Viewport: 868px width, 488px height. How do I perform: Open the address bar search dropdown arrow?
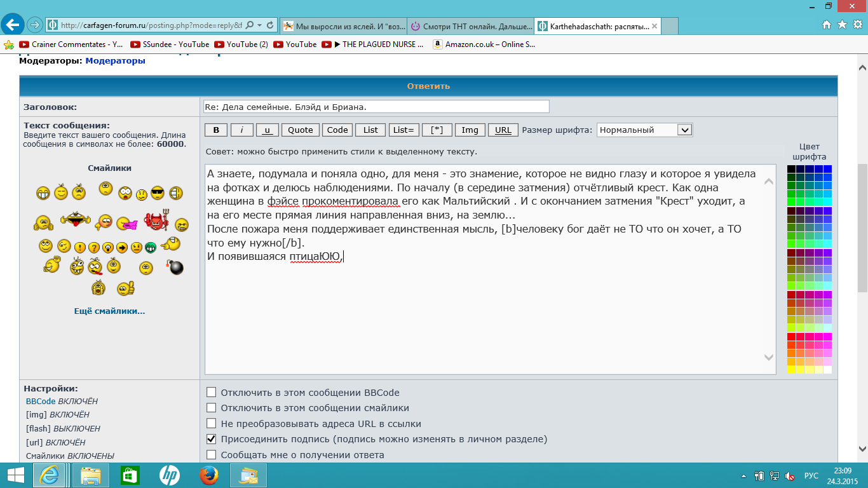259,25
